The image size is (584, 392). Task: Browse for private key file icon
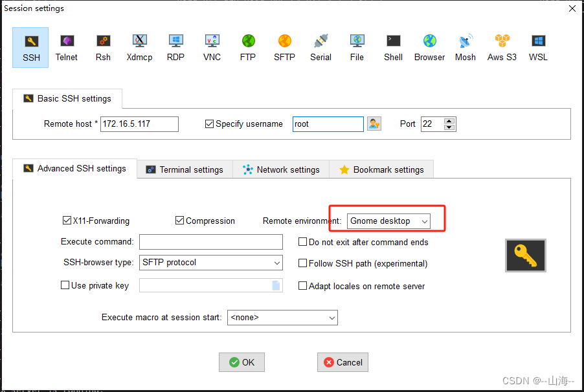pyautogui.click(x=276, y=285)
